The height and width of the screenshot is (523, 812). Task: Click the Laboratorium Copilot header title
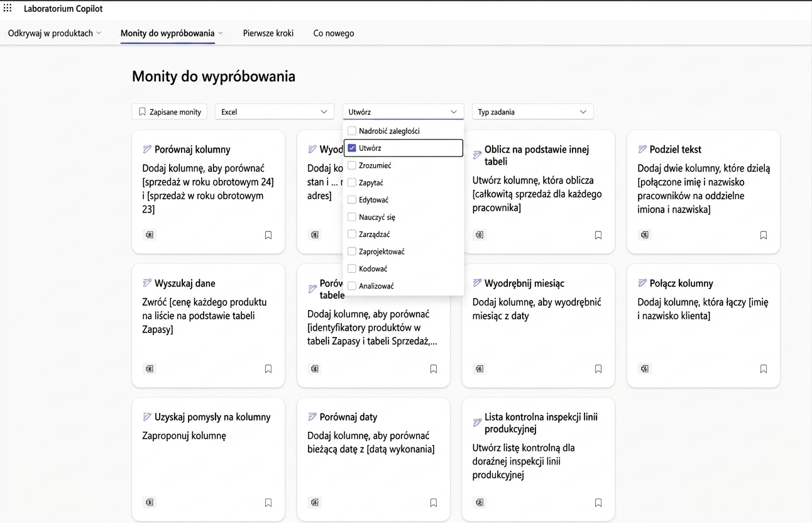(63, 9)
